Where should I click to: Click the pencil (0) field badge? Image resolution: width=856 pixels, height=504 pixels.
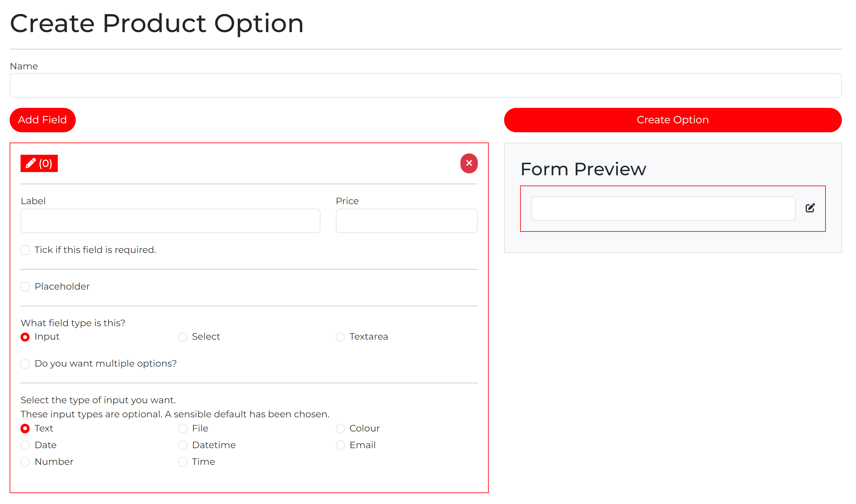coord(39,163)
